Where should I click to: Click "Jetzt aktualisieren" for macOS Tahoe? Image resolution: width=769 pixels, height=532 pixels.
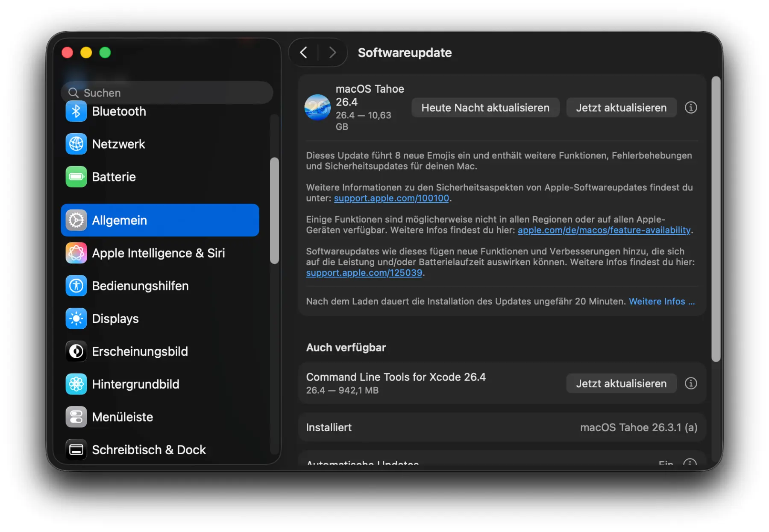point(621,108)
